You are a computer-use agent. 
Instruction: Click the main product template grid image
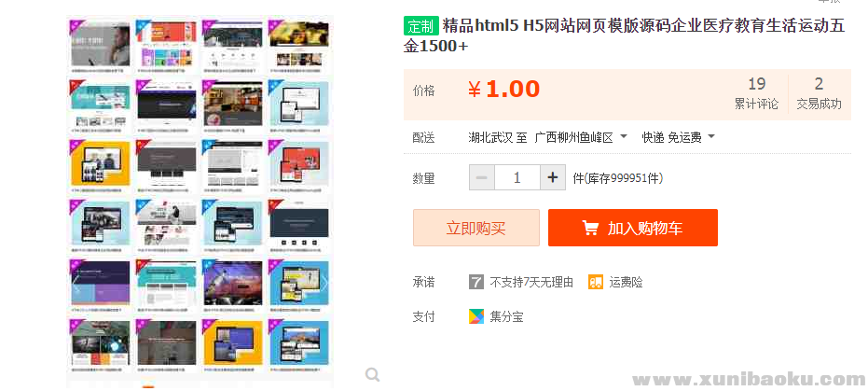(200, 201)
